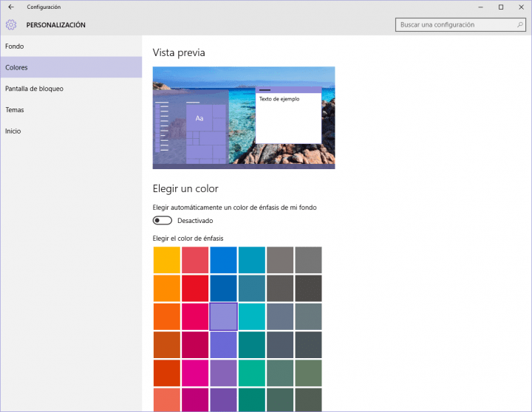The image size is (532, 412).
Task: Choose the dark green-teal swatch in the bottom row
Action: (252, 400)
